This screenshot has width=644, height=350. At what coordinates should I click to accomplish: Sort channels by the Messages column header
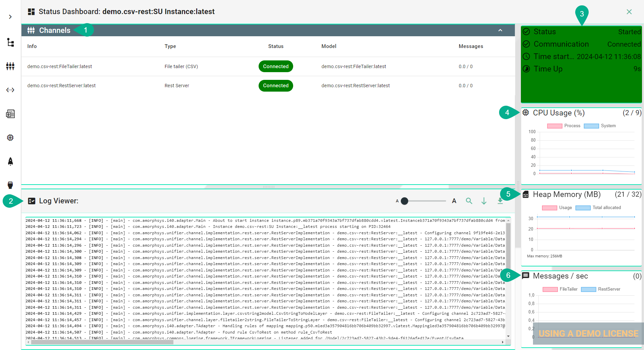pyautogui.click(x=471, y=46)
